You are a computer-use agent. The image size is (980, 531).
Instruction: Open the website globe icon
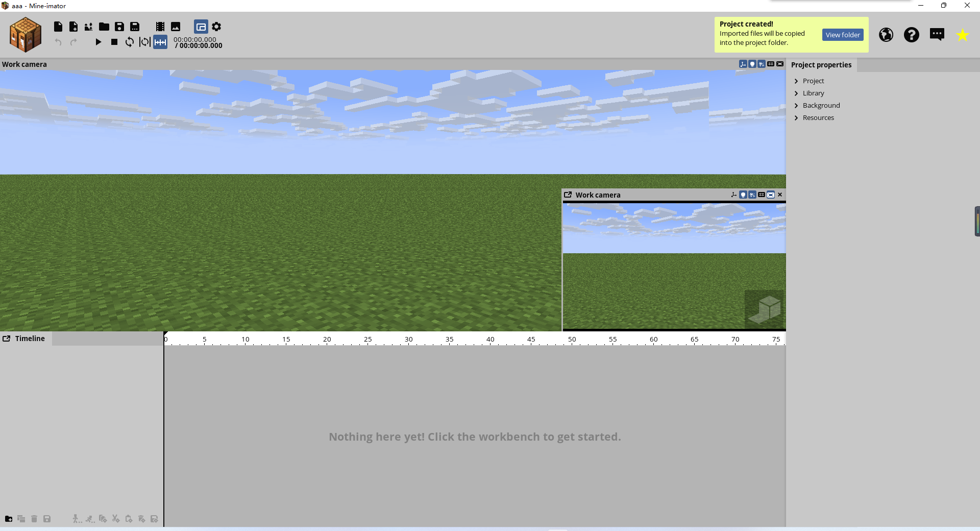click(x=886, y=35)
